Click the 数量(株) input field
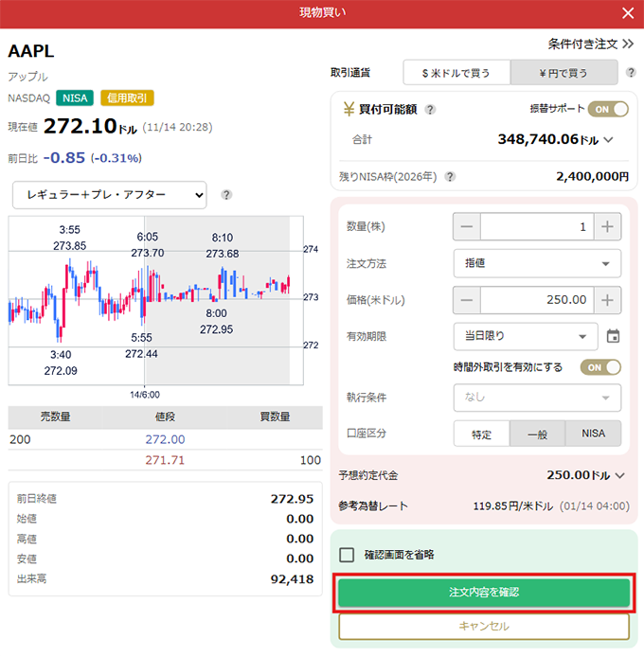 point(537,227)
